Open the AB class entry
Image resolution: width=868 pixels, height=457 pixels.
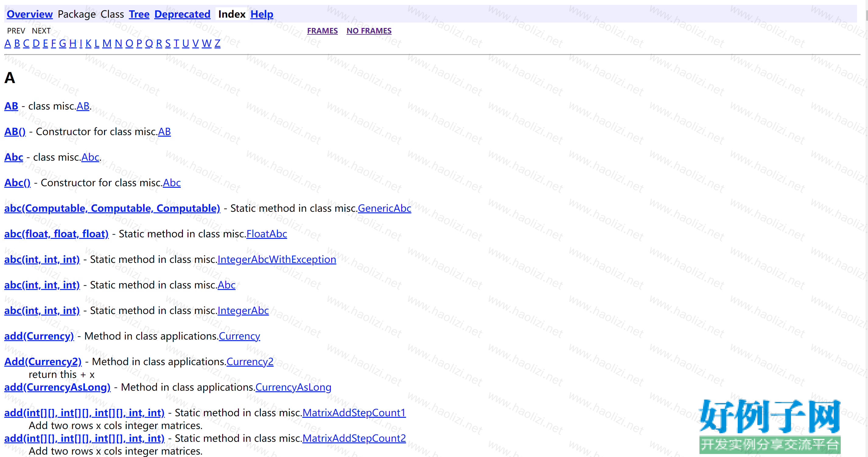[x=11, y=106]
